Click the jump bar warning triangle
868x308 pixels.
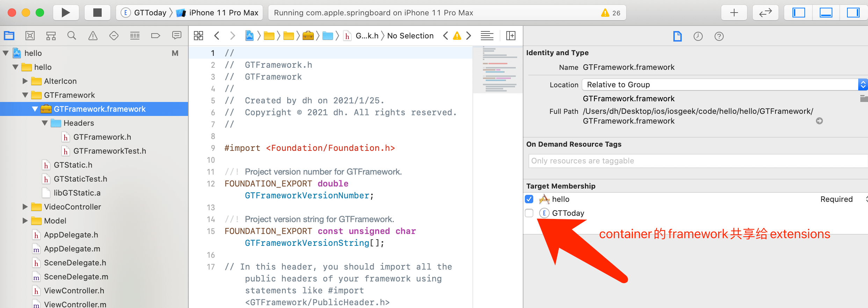(457, 36)
